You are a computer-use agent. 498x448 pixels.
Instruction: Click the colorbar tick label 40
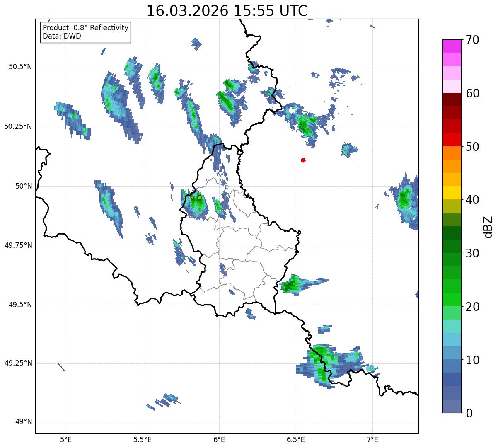[473, 200]
